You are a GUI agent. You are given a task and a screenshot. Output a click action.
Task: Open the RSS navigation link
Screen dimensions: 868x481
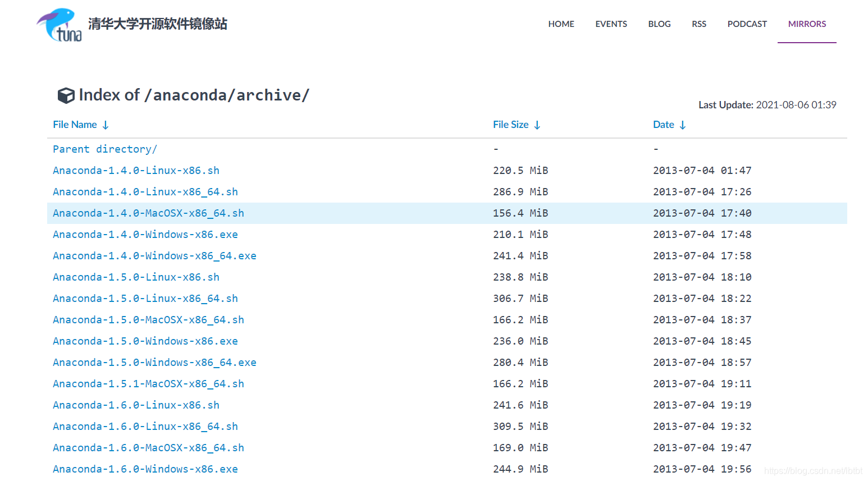pos(699,24)
